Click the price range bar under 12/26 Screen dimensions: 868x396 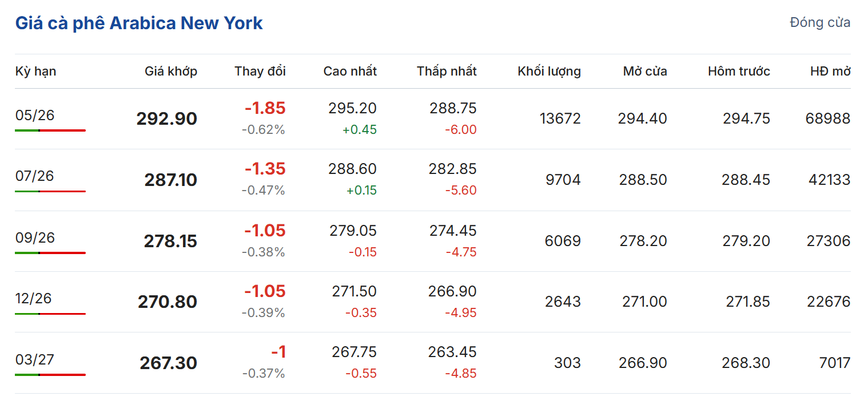pos(50,314)
